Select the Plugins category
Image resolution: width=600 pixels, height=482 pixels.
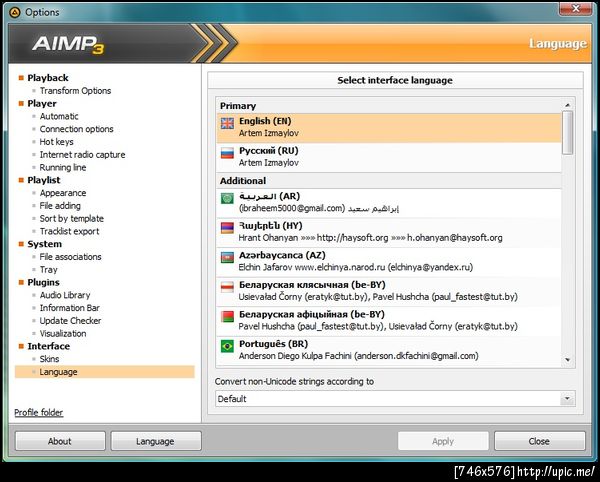[43, 282]
